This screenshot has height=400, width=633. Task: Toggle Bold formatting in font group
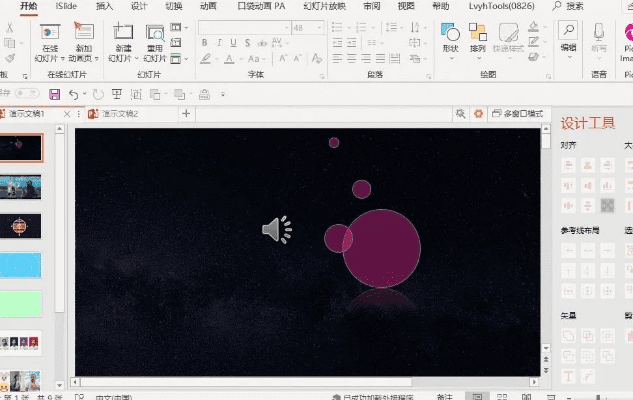click(x=204, y=43)
